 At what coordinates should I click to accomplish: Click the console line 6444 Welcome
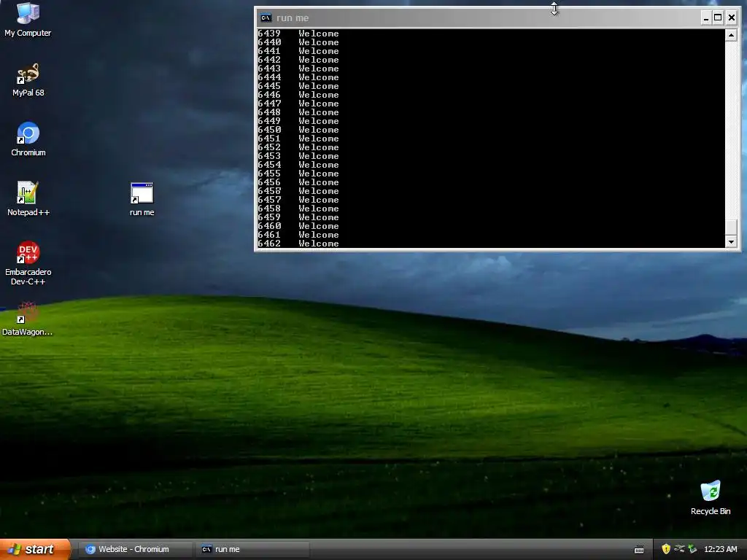point(298,77)
